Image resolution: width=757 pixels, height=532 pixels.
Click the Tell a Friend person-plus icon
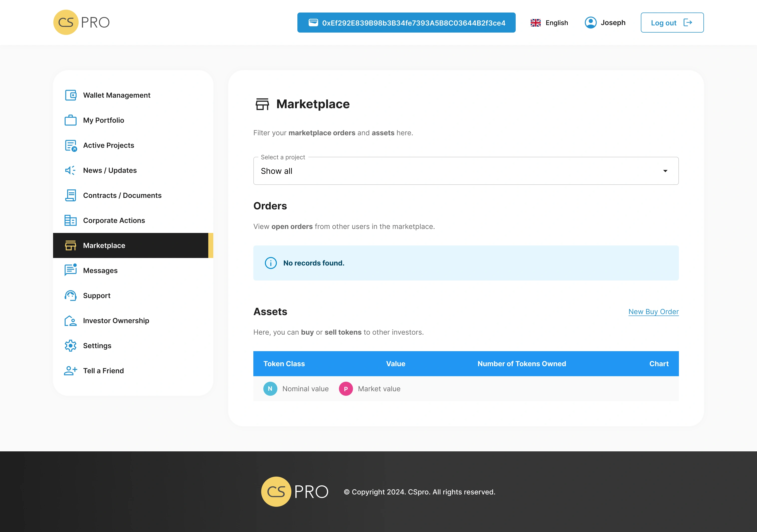coord(71,371)
